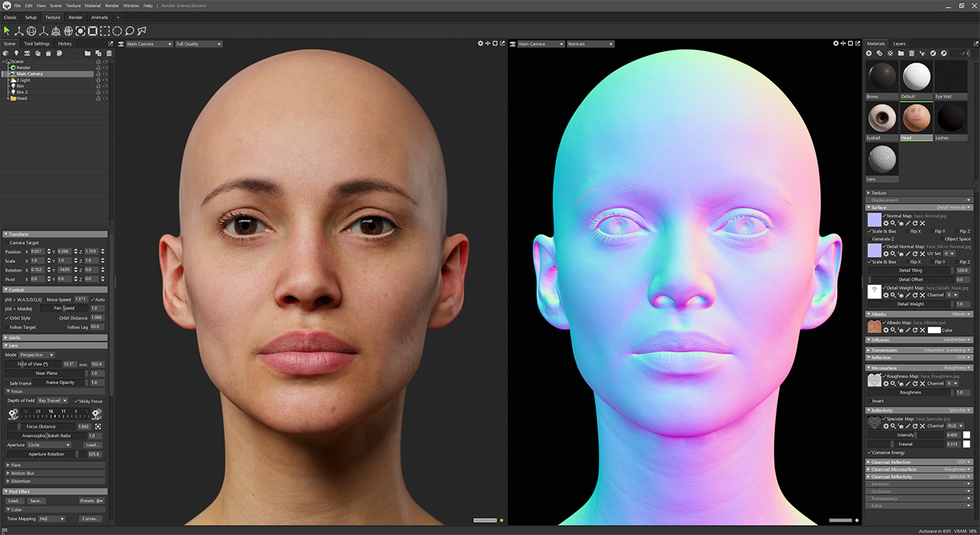Add a light using the bulb icon
The width and height of the screenshot is (980, 535).
(17, 53)
